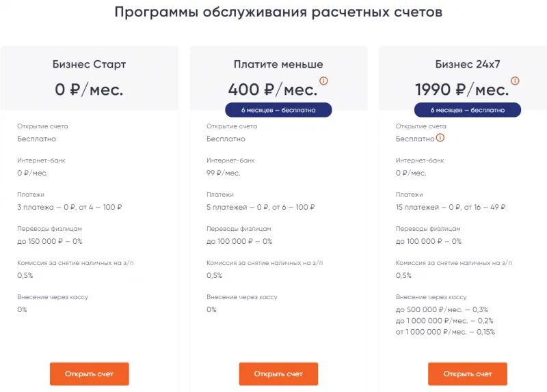Screen dimensions: 547x392
Task: Click '15 платежей – 0 ₽, от 16 – 49 ₽' text
Action: (x=451, y=208)
